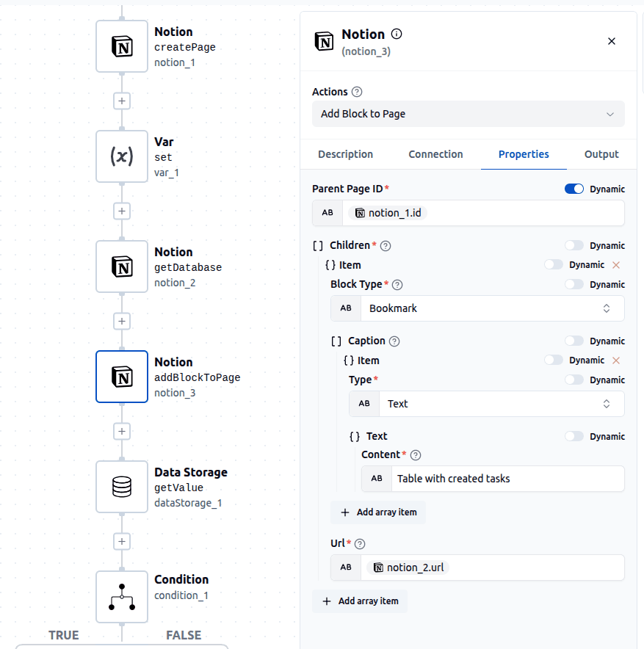Click the notion_3 node id label
Viewport: 644px width, 649px height.
pyautogui.click(x=175, y=393)
